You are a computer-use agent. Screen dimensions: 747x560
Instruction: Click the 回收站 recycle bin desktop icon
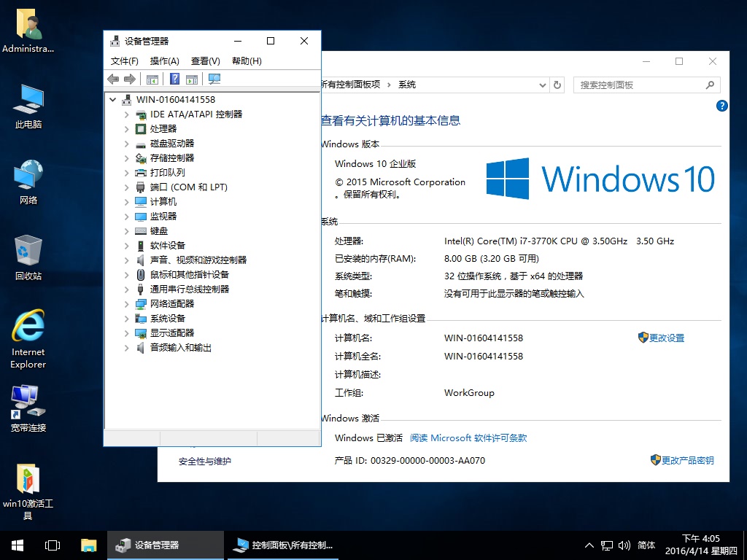click(28, 257)
